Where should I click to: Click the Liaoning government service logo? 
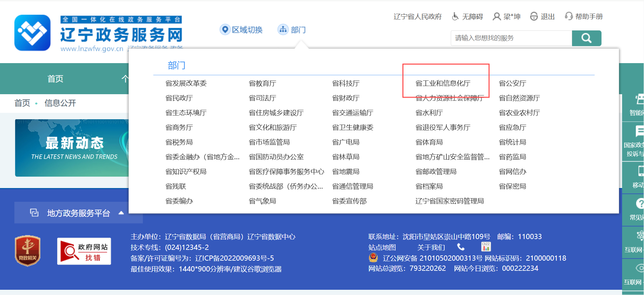point(32,33)
